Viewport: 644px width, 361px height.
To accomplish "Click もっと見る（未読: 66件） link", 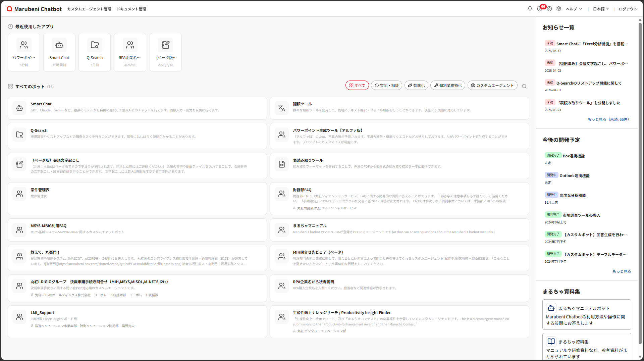I will click(608, 119).
